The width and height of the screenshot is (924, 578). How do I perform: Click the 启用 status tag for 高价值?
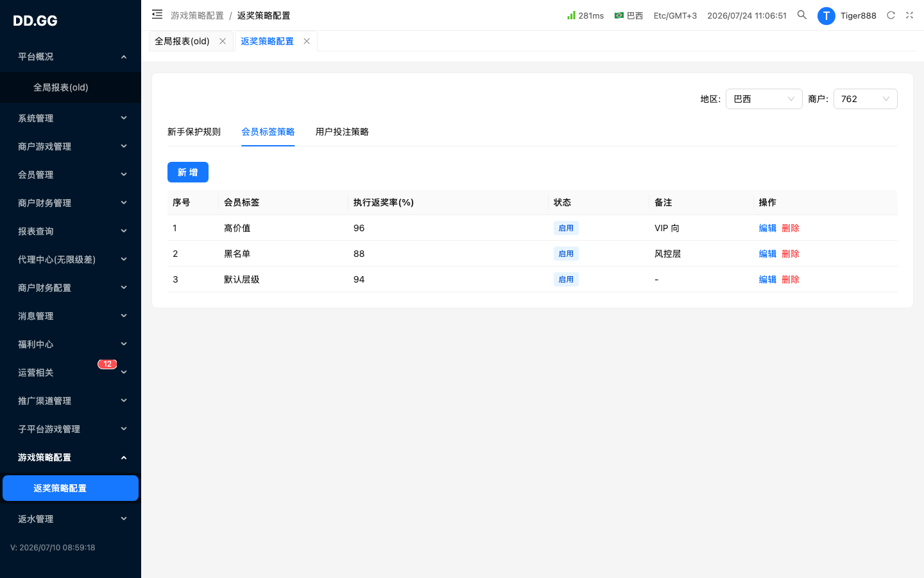[x=566, y=228]
